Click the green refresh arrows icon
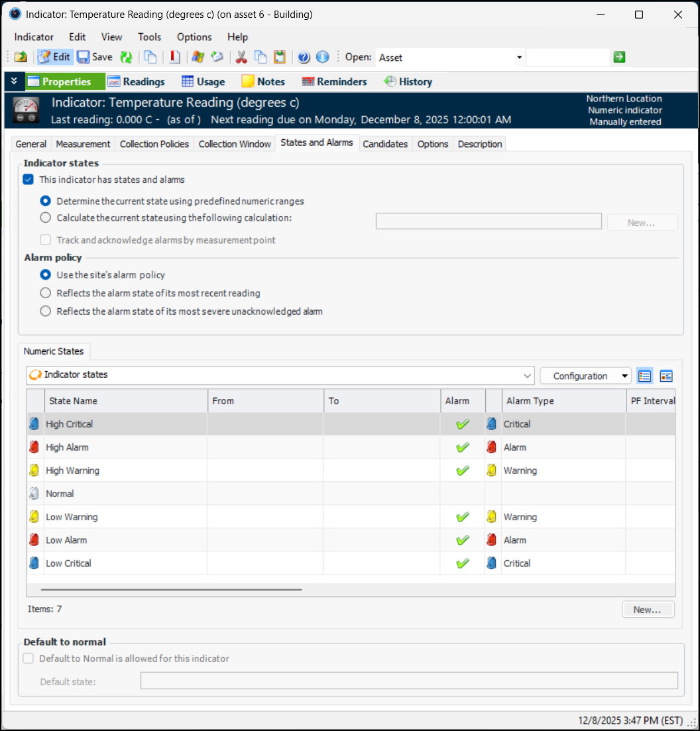The height and width of the screenshot is (731, 700). 126,57
